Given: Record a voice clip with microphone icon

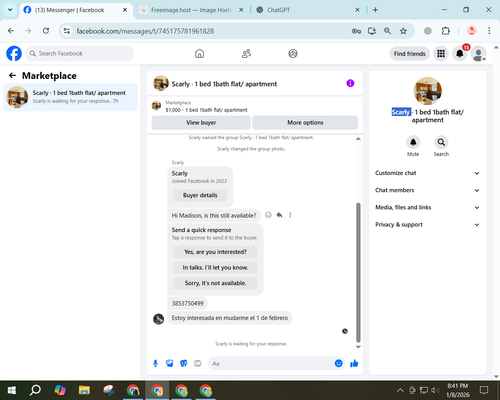Looking at the screenshot, I should [x=155, y=363].
